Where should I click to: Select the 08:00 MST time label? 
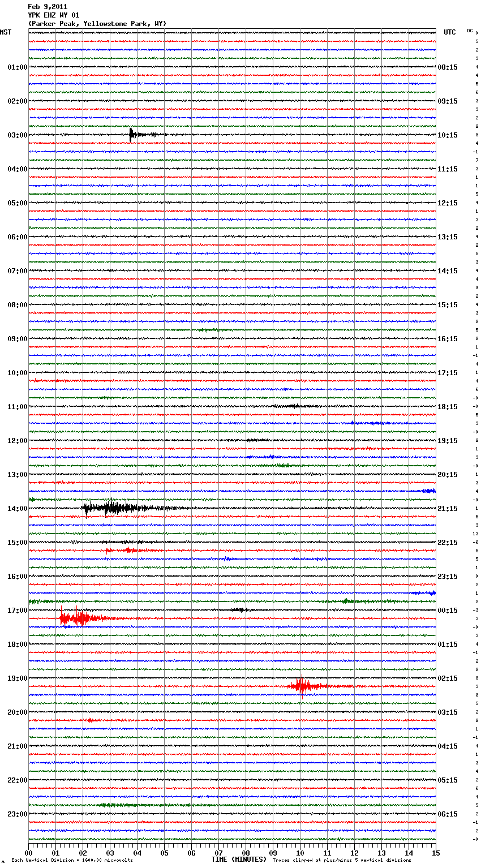[18, 305]
